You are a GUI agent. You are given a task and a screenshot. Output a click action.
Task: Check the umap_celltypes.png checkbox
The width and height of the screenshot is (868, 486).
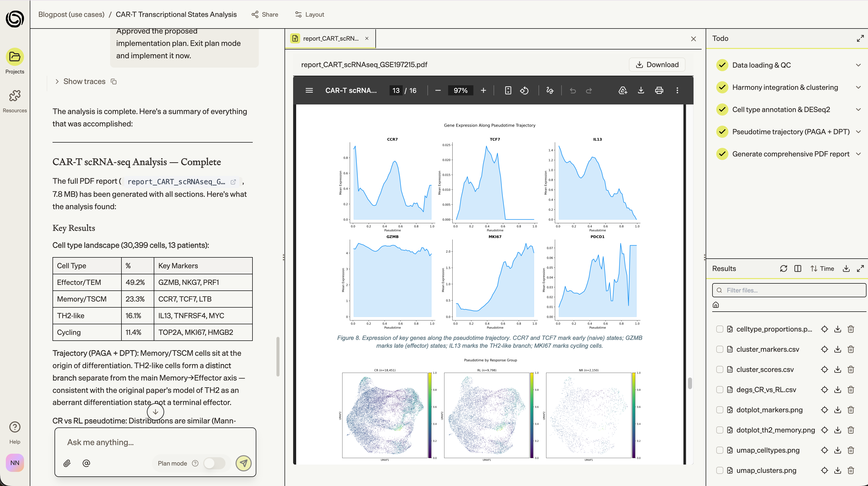[x=720, y=450]
